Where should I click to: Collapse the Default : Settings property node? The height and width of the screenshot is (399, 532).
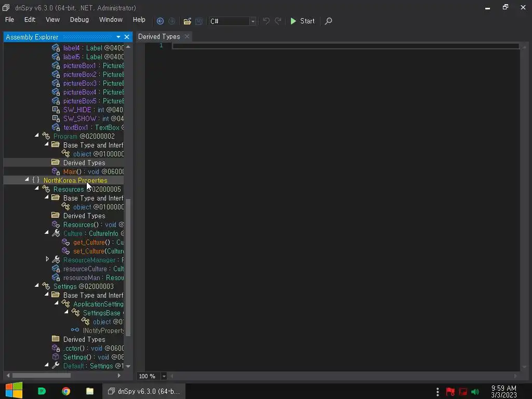[x=47, y=365]
